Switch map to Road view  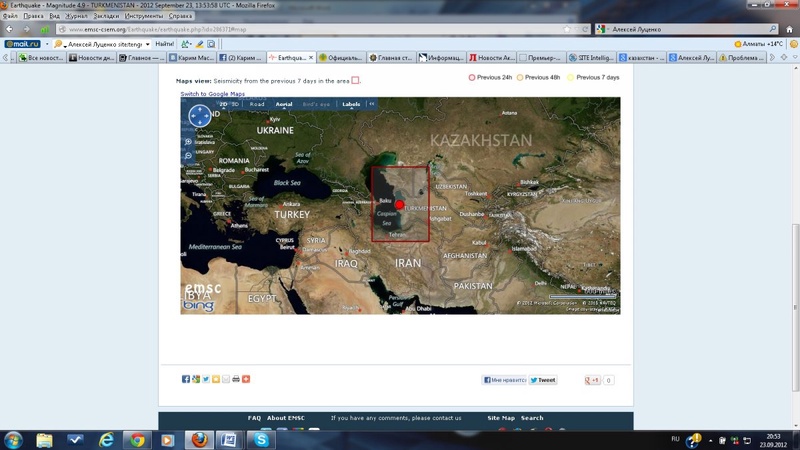coord(257,103)
